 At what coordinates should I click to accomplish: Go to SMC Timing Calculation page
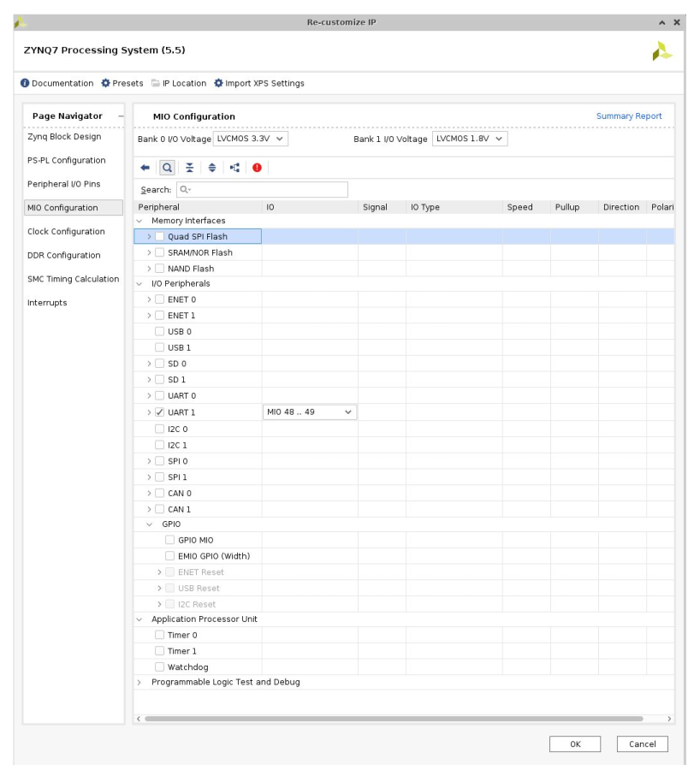point(74,279)
